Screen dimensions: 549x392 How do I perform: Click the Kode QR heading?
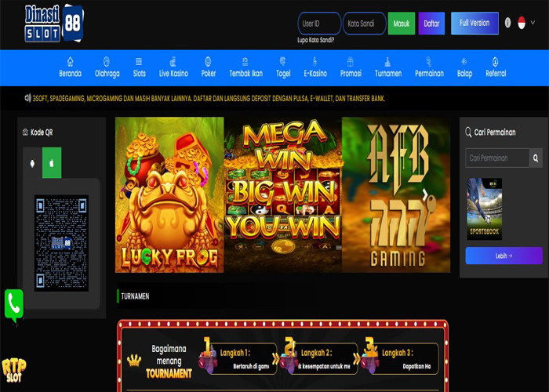coord(42,132)
